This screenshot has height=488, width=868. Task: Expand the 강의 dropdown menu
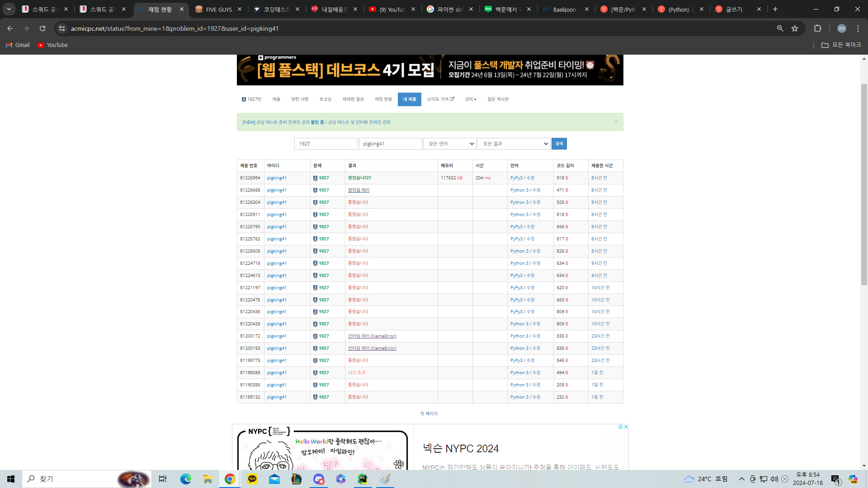(x=470, y=99)
